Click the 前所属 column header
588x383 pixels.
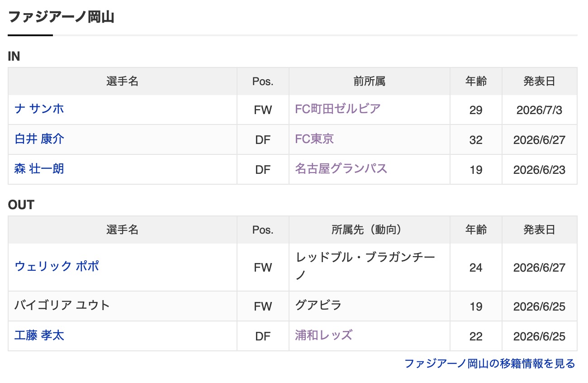coord(370,81)
